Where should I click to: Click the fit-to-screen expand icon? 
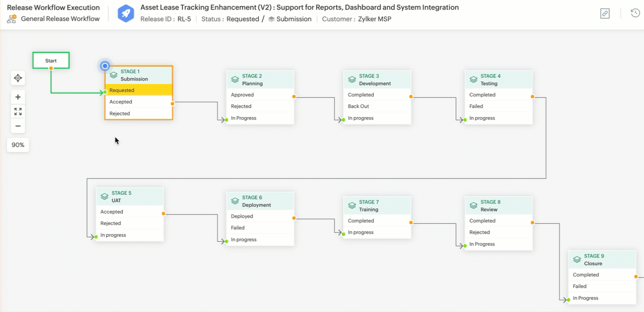(x=18, y=111)
